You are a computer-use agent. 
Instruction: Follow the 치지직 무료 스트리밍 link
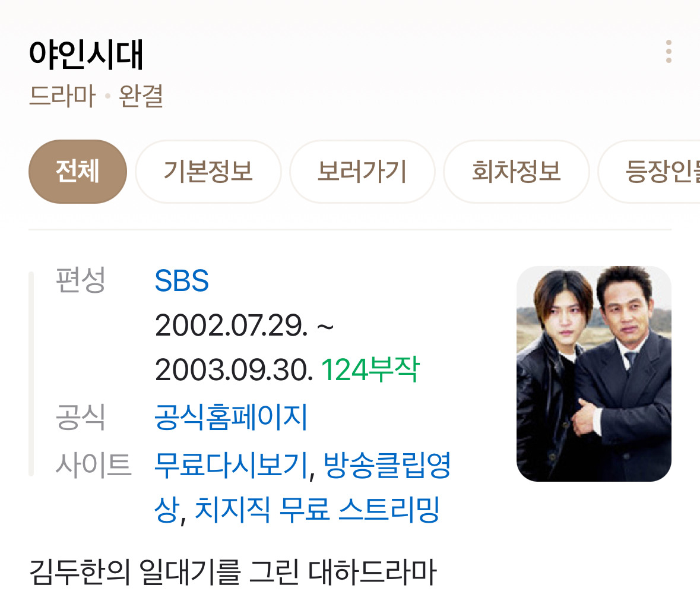point(318,510)
